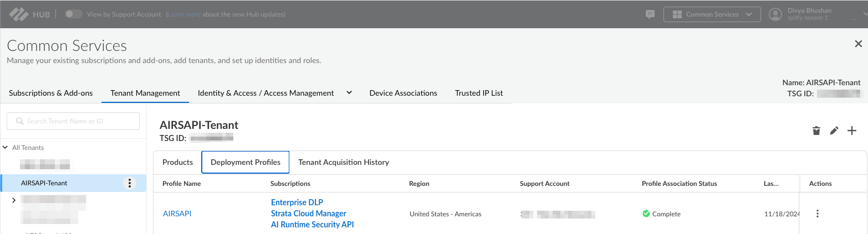Add a new tenant with plus icon
Screen dimensions: 868x234
tap(852, 131)
